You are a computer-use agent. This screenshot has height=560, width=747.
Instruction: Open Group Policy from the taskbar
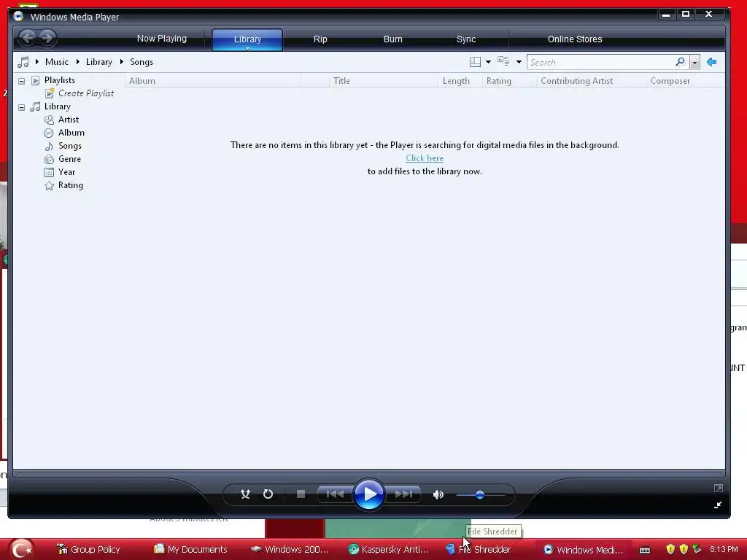click(x=89, y=550)
